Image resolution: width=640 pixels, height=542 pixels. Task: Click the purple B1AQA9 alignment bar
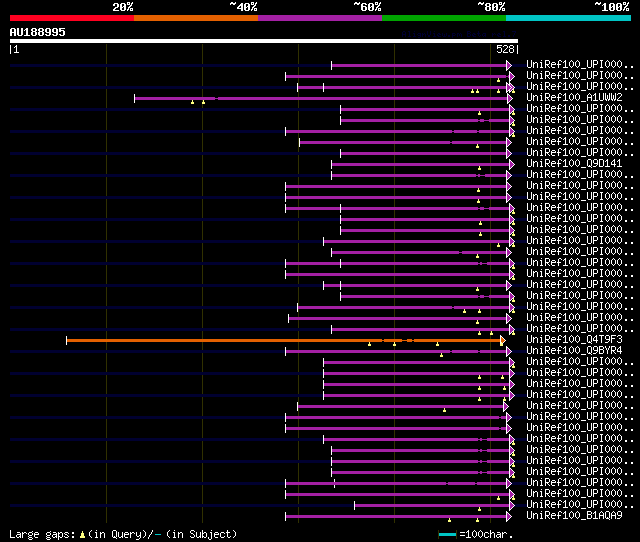396,517
